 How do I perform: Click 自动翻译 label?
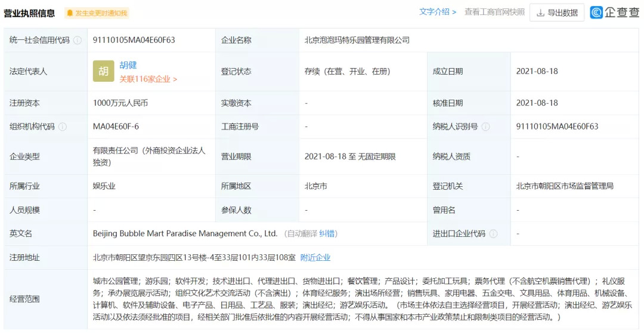(302, 233)
